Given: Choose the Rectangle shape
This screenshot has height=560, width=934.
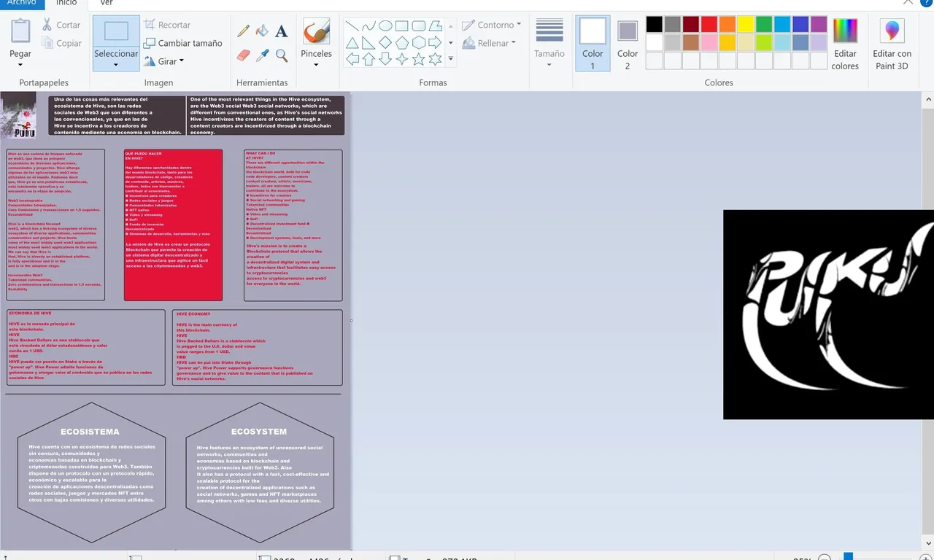Looking at the screenshot, I should point(402,26).
